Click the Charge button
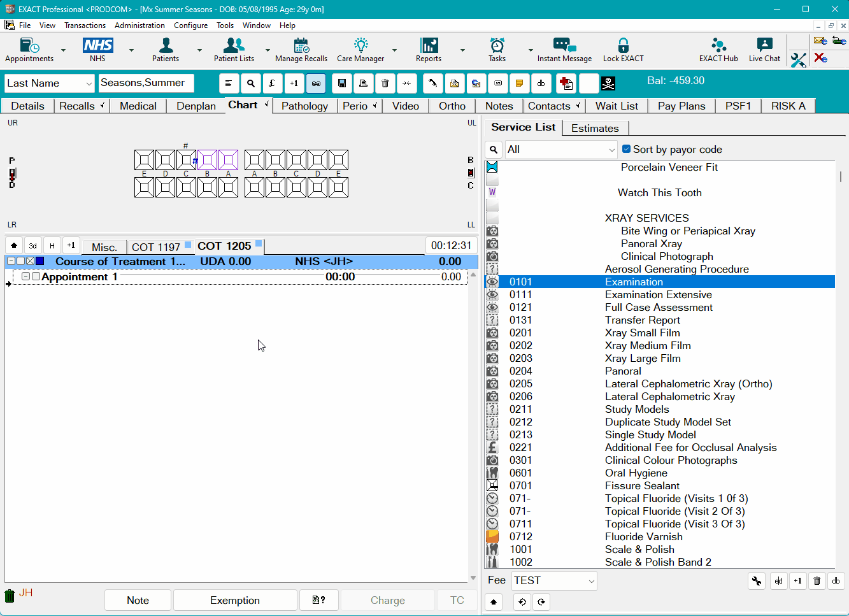This screenshot has height=616, width=849. [x=388, y=600]
